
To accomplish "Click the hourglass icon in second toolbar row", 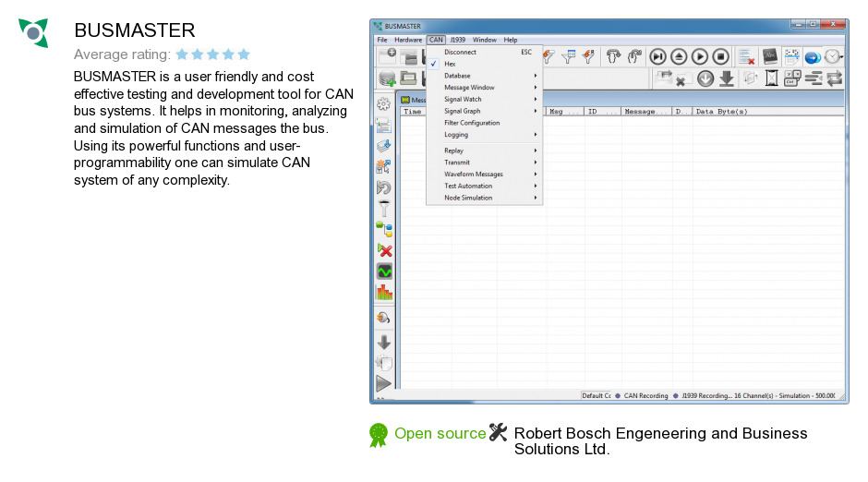I will (x=771, y=78).
